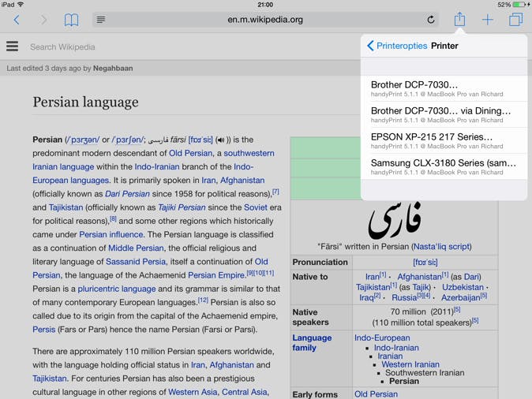Open the Nasta'liq script link
This screenshot has height=399, width=532.
[x=442, y=247]
